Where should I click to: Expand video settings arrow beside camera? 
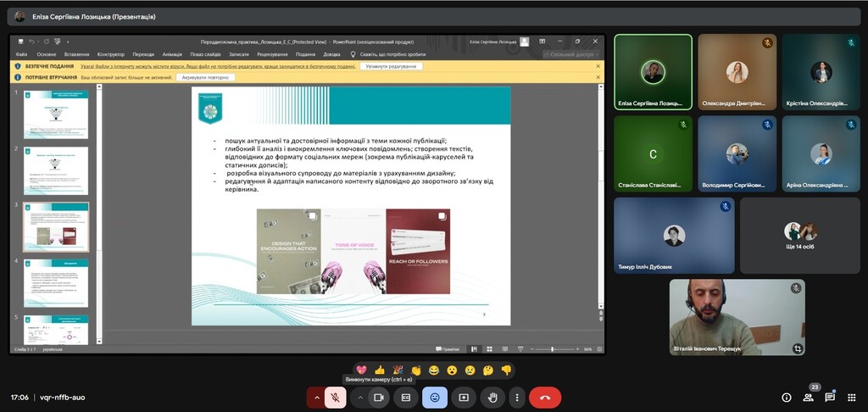tap(359, 397)
